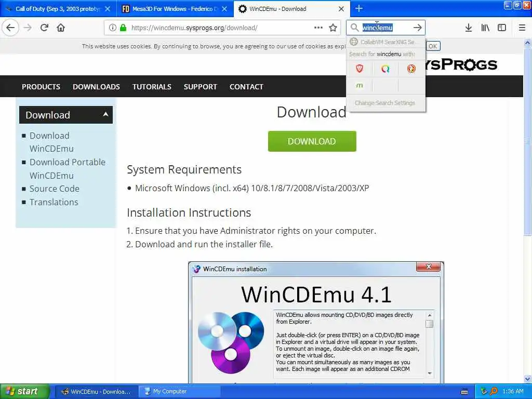
Task: Search wincdemu with Qwant engine
Action: click(385, 69)
